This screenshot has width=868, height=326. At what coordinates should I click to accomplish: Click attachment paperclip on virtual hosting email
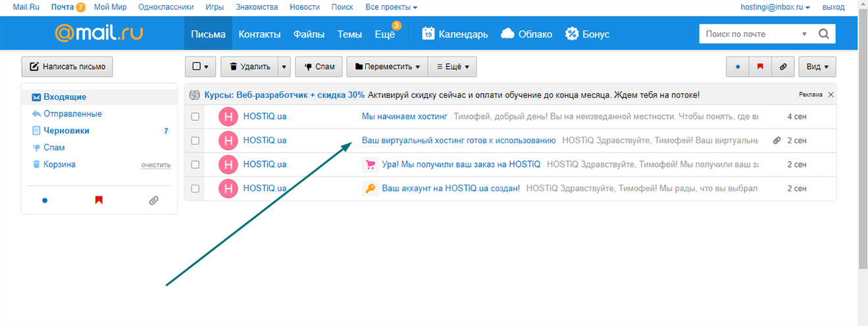777,141
